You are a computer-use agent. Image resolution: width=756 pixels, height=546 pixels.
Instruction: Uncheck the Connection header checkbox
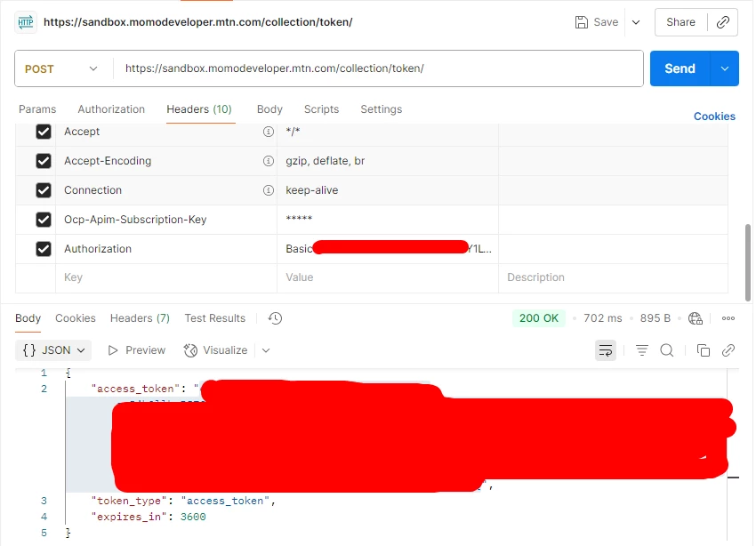44,190
